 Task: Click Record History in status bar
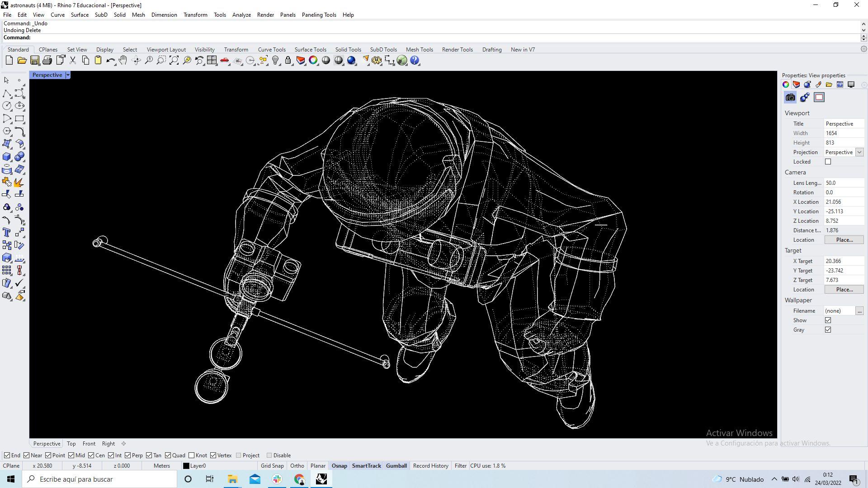pyautogui.click(x=430, y=466)
